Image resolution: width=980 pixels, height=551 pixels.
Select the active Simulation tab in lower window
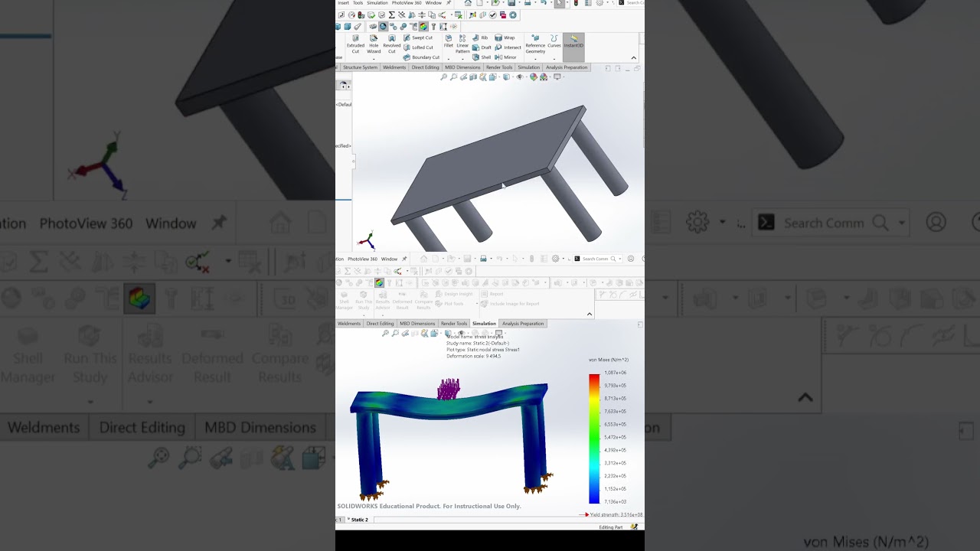pyautogui.click(x=484, y=324)
